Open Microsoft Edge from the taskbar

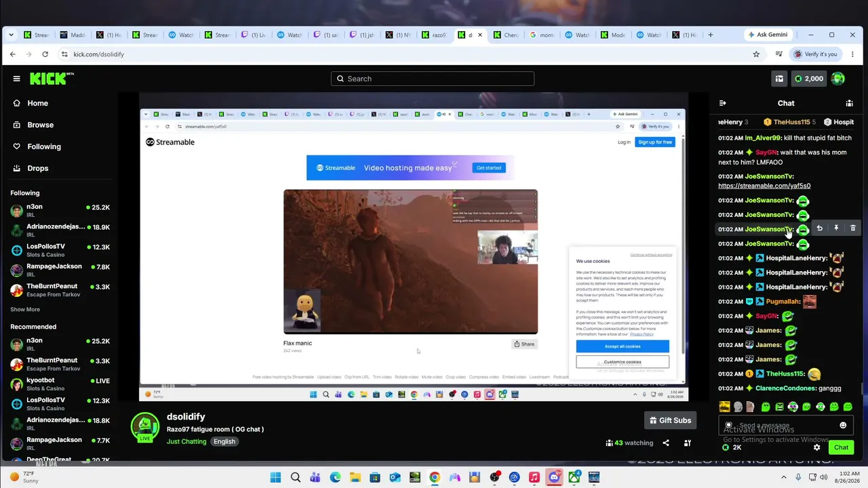[x=335, y=477]
